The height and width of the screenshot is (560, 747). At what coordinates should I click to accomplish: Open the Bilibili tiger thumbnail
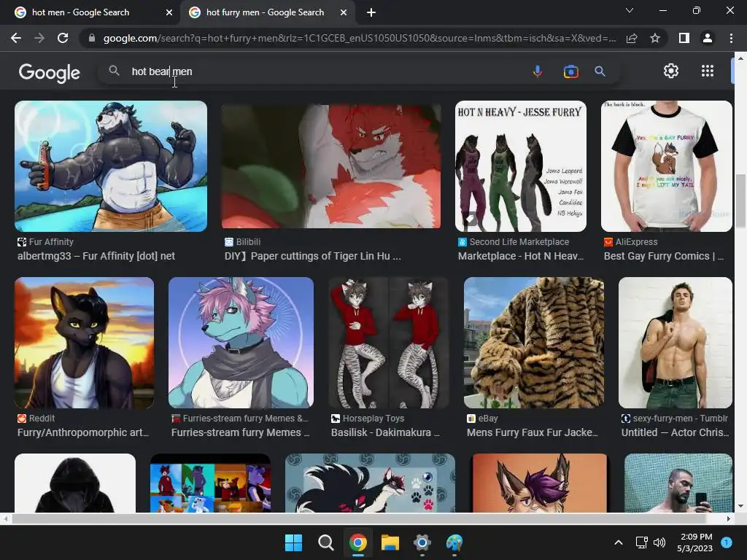[x=331, y=166]
